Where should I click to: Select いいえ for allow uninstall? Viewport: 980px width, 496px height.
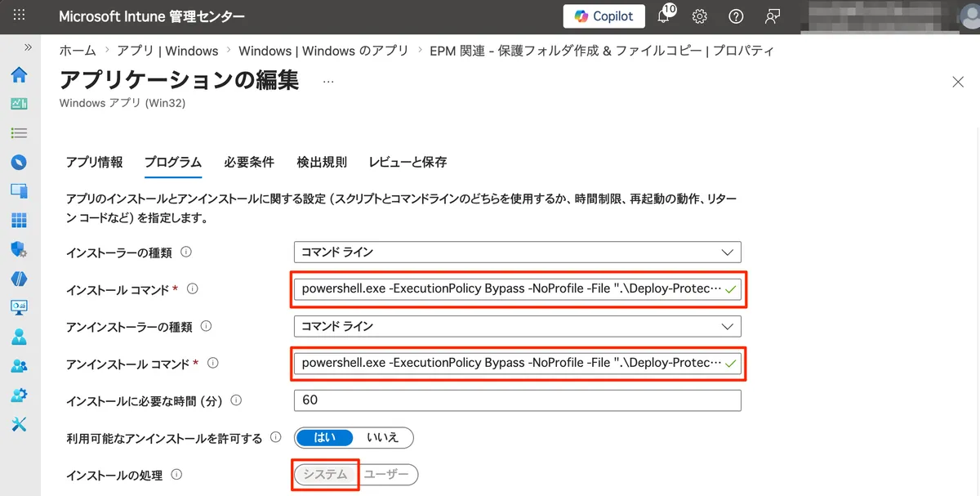click(383, 437)
